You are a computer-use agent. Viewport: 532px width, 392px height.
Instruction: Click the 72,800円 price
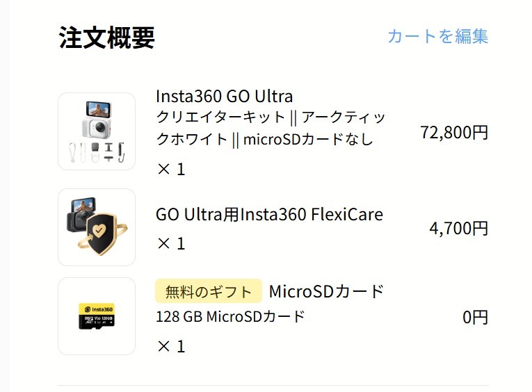454,132
